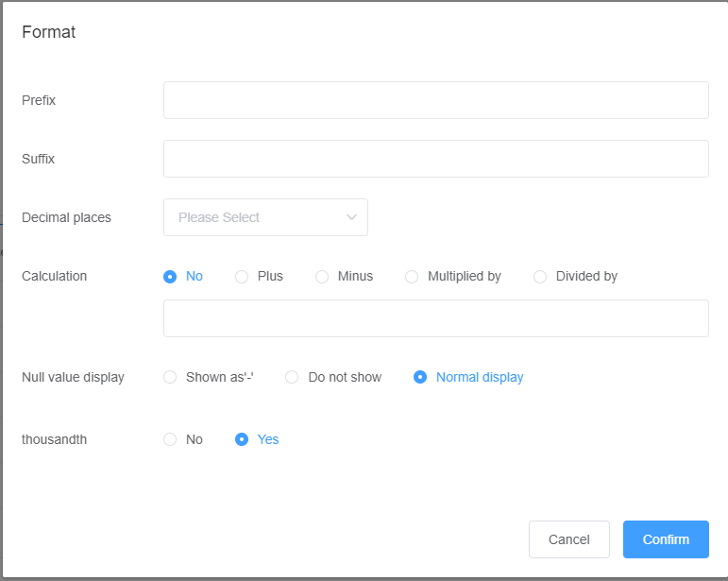Screen dimensions: 728x581
Task: Choose Do not show for null values
Action: point(292,377)
